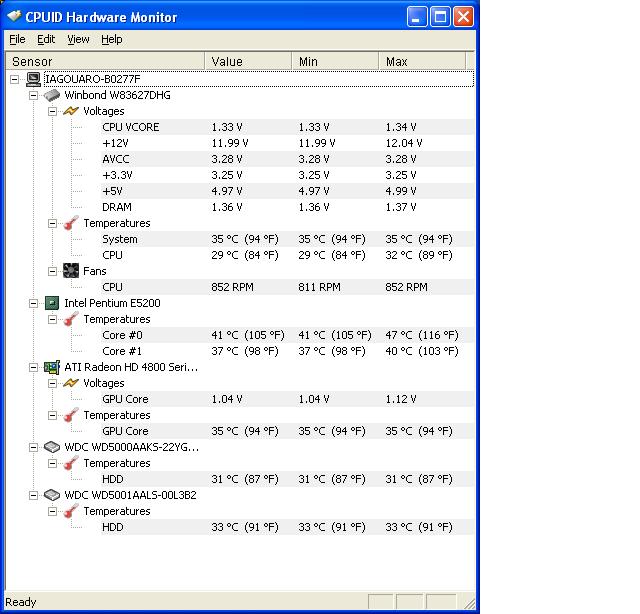Open the Help menu
The width and height of the screenshot is (640, 614).
[x=111, y=39]
